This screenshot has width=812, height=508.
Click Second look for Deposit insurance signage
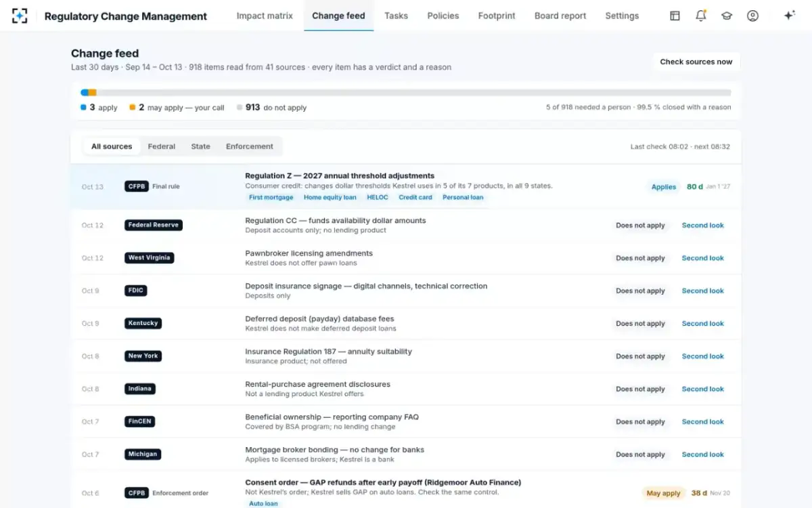point(702,291)
